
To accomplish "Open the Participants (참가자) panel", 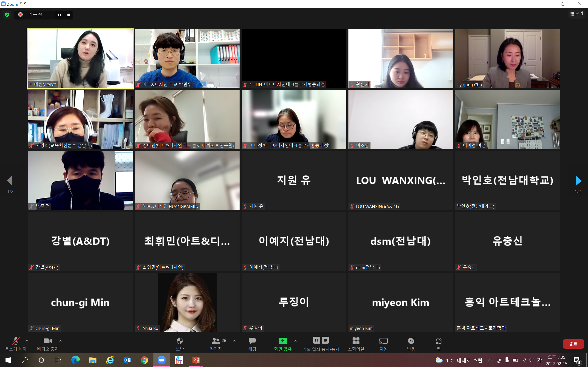I will click(216, 341).
